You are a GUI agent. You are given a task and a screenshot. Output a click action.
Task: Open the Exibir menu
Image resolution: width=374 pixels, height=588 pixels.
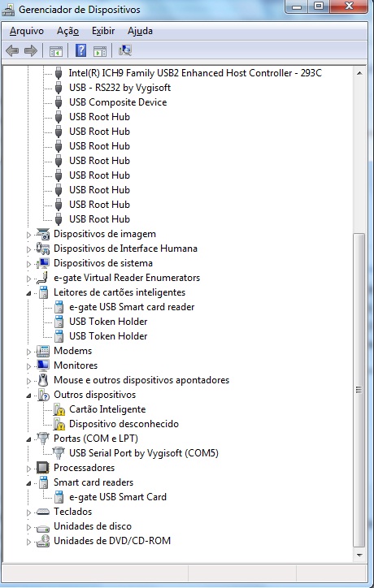click(103, 31)
